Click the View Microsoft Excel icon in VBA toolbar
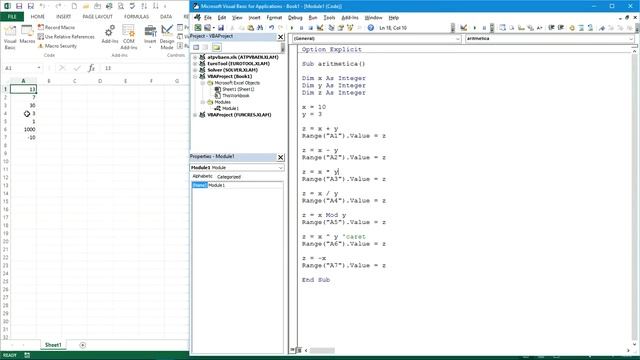Image resolution: width=640 pixels, height=360 pixels. tap(198, 28)
